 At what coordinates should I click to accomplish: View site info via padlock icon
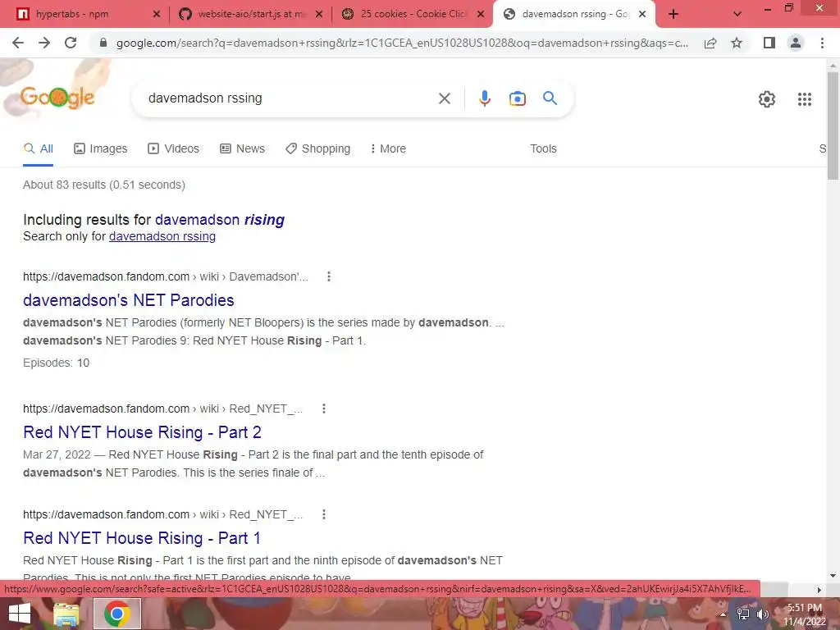point(103,43)
